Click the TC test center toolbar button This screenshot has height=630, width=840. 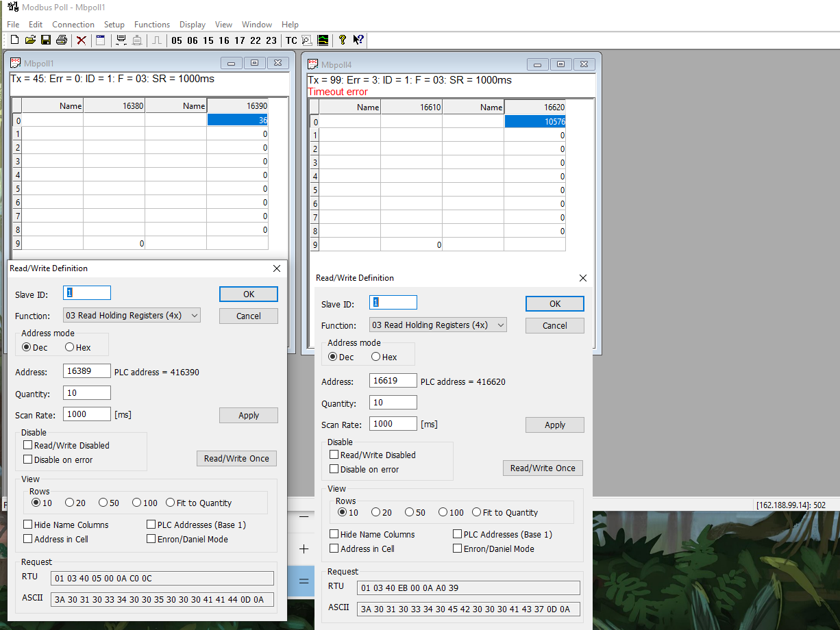(291, 40)
